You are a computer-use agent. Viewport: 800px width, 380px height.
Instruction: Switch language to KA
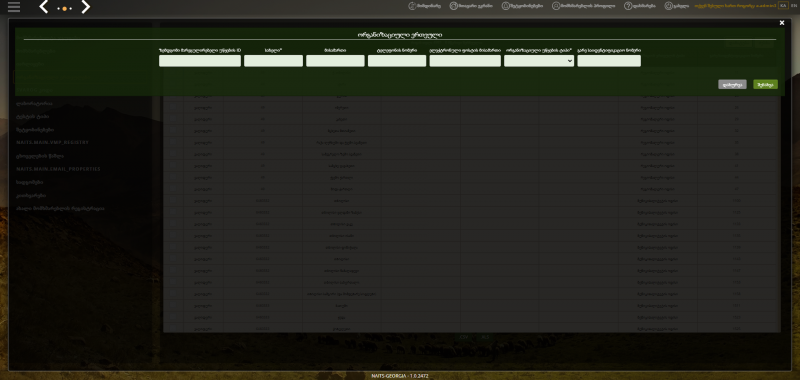pyautogui.click(x=783, y=6)
